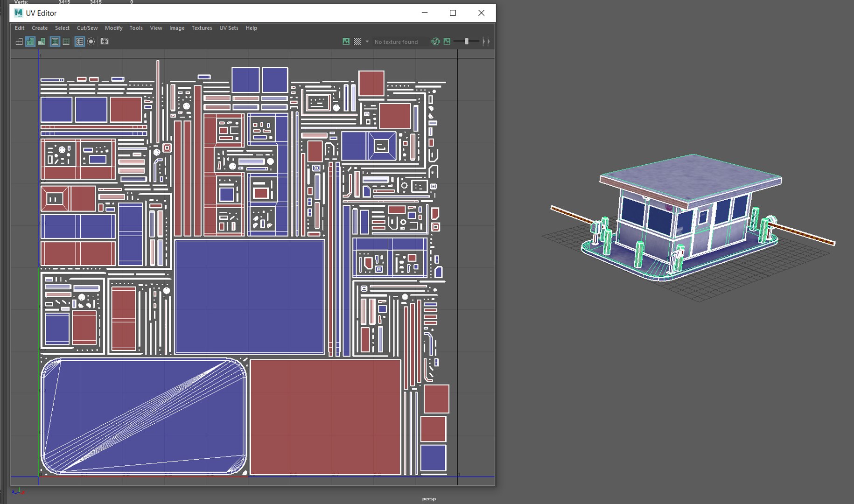Viewport: 854px width, 504px height.
Task: Toggle internal shell borders icon
Action: 66,42
